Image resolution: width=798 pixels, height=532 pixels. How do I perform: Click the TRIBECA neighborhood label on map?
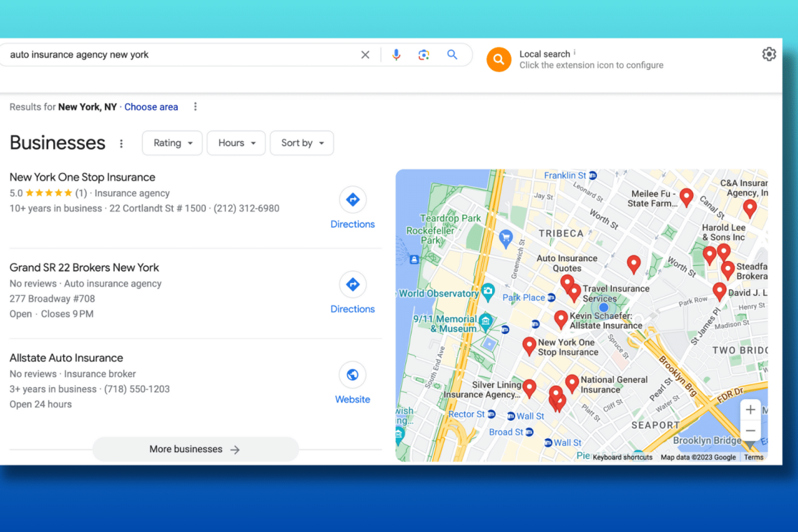pos(561,234)
